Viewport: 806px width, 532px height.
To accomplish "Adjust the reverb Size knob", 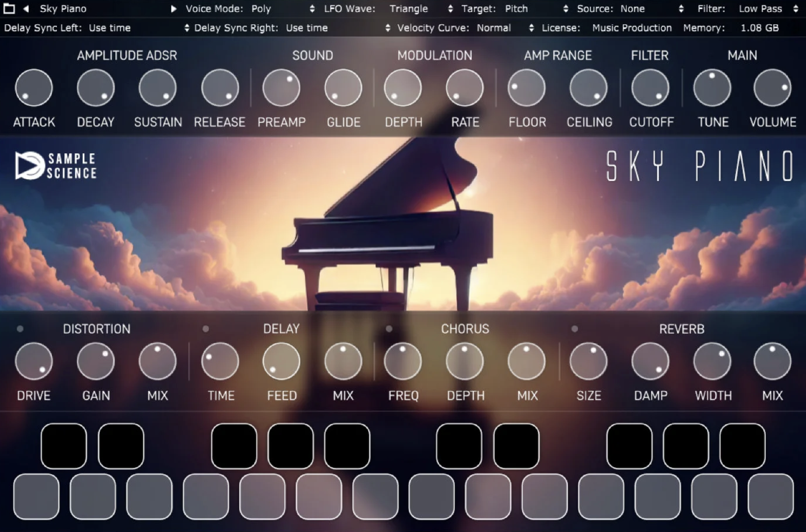I will pyautogui.click(x=588, y=361).
